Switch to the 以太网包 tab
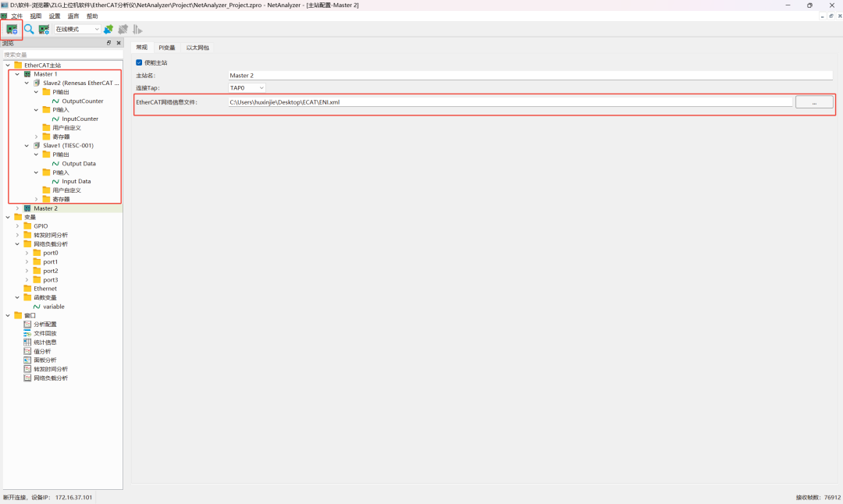 coord(197,48)
